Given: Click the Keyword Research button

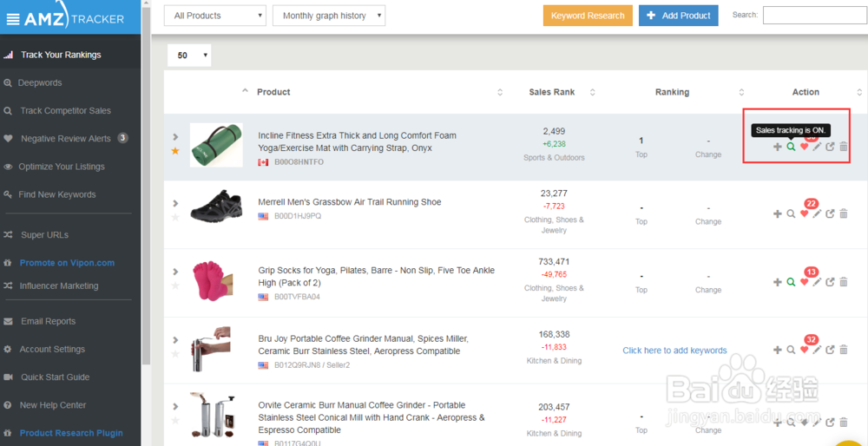Looking at the screenshot, I should coord(588,16).
